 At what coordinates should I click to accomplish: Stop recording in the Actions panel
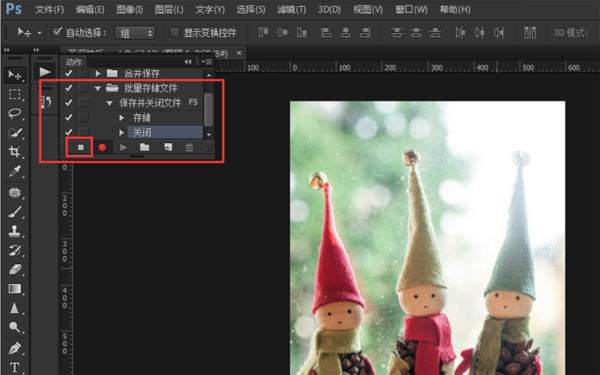coord(80,147)
